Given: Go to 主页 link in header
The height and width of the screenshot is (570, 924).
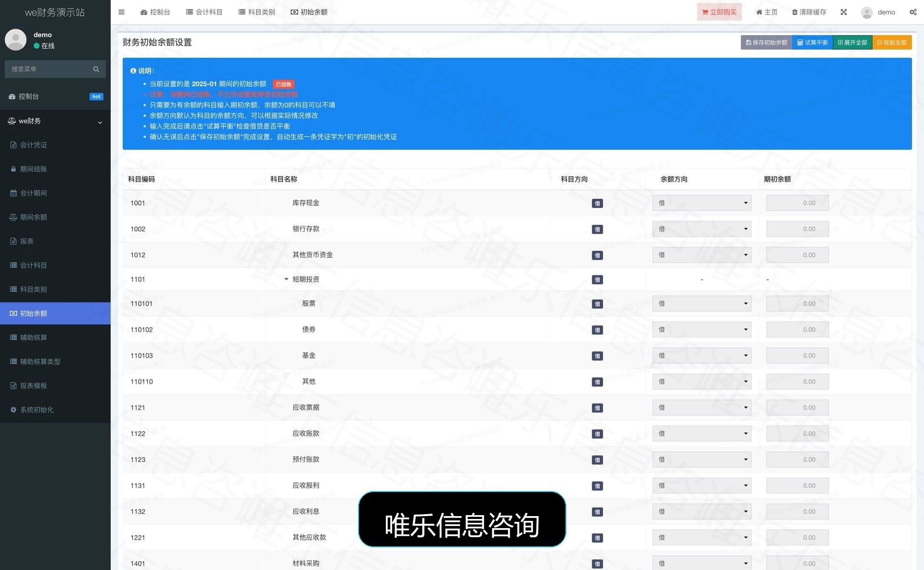Looking at the screenshot, I should 767,12.
